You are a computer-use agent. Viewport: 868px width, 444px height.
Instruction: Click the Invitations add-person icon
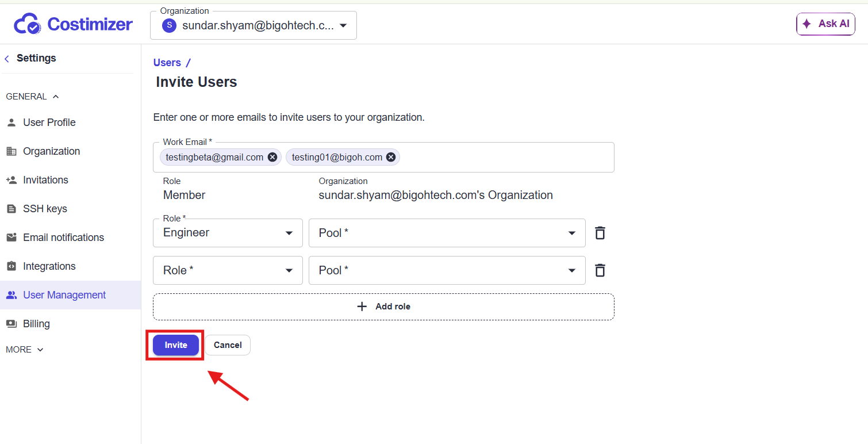pyautogui.click(x=11, y=180)
